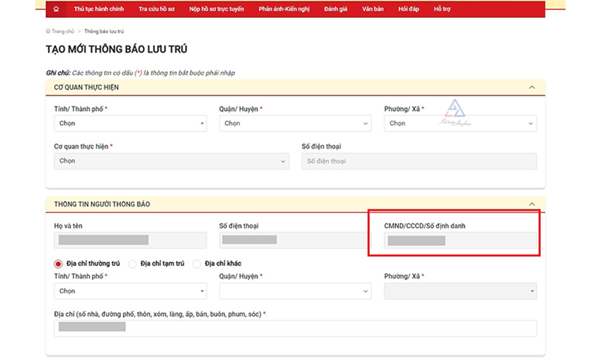Expand the Cơ quan thực hiện dropdown
Screen dimensions: 601x364
(x=171, y=161)
